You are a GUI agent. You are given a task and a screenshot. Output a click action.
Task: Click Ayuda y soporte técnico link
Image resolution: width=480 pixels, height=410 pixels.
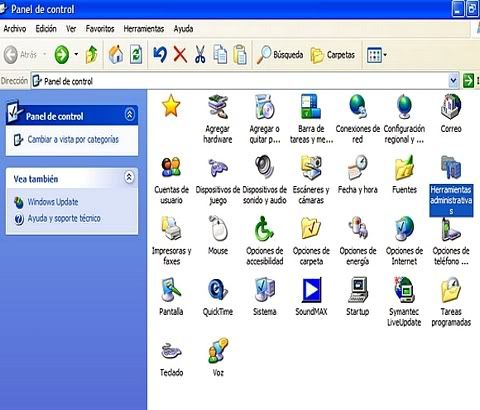[x=64, y=218]
